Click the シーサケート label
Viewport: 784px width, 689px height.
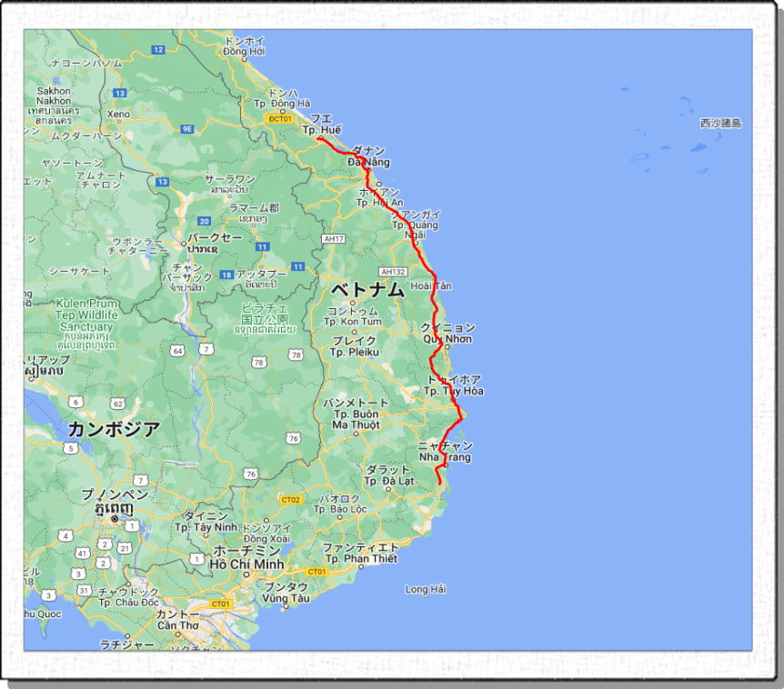(x=79, y=271)
